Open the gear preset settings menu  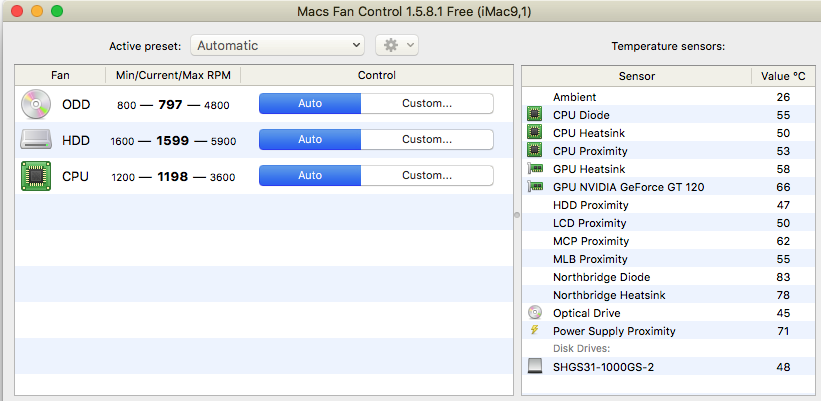(x=397, y=46)
